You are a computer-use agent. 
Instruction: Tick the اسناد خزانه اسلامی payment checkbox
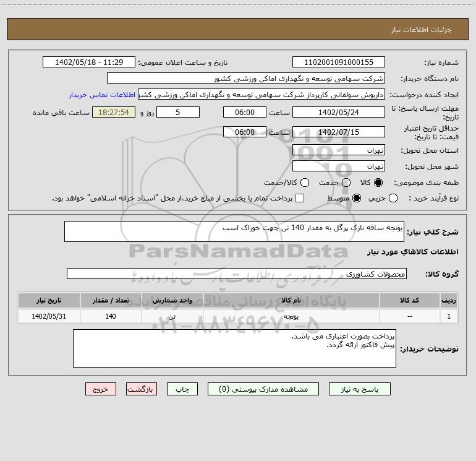click(300, 198)
